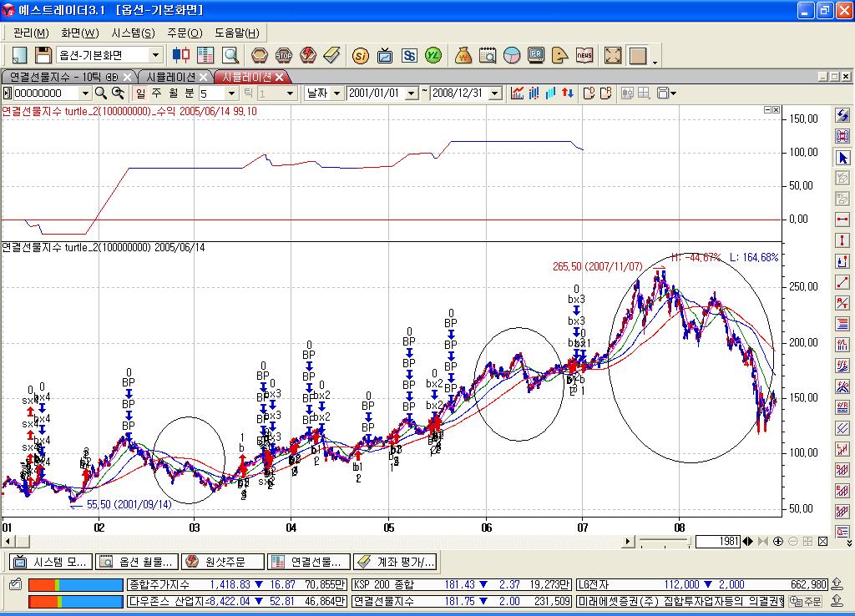The image size is (855, 616).
Task: Open the start date 2001/01/01 dropdown
Action: coord(412,93)
